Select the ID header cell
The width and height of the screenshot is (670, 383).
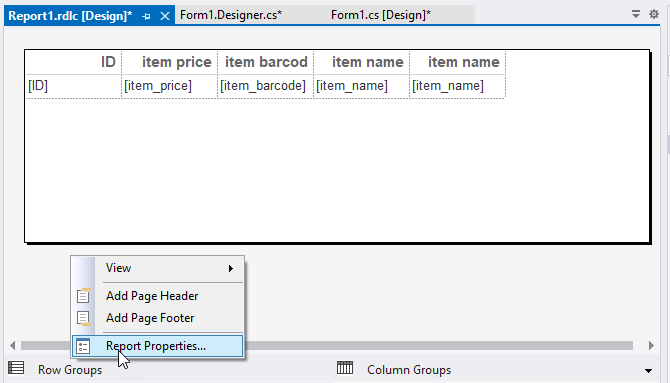[73, 62]
